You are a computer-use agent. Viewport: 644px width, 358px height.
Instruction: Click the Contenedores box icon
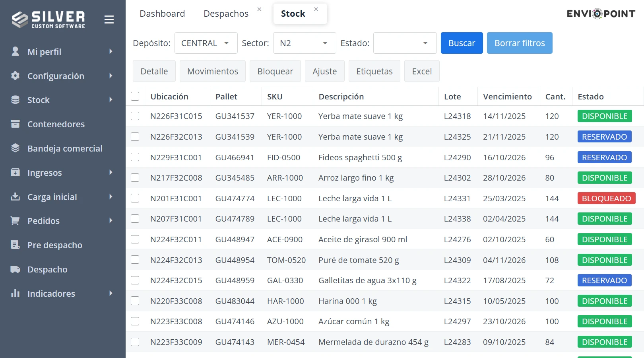coord(15,124)
